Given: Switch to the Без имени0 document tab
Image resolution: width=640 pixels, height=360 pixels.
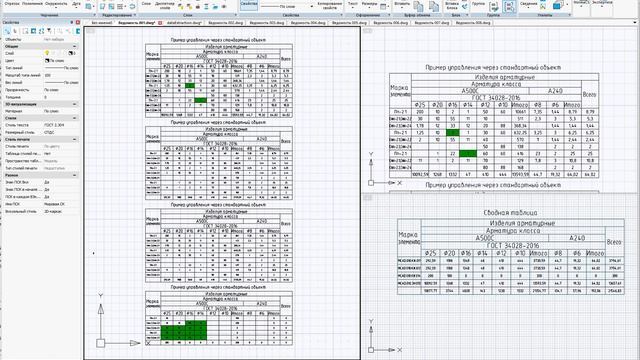Looking at the screenshot, I should tap(101, 23).
